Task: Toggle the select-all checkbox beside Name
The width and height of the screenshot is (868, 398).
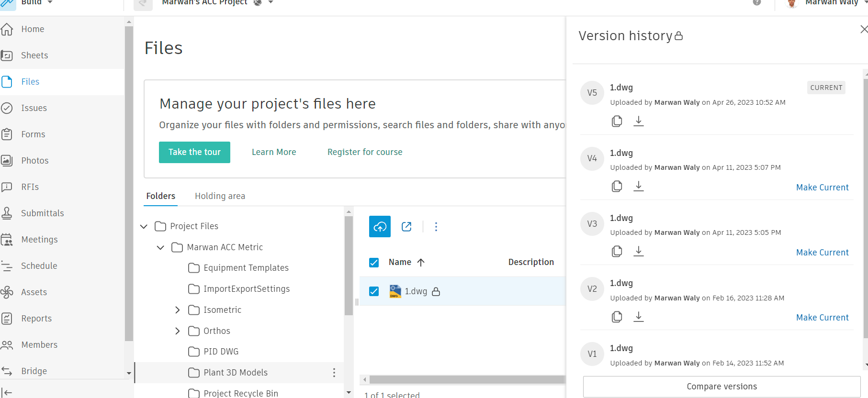Action: click(x=374, y=263)
